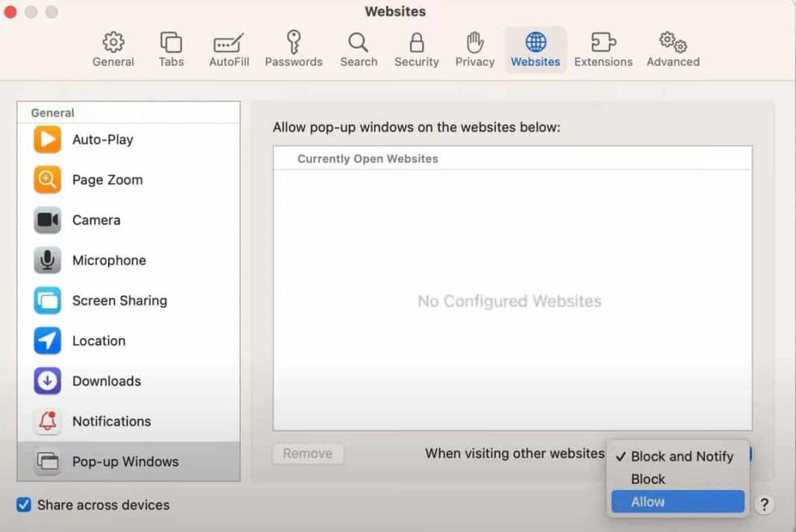
Task: Open Microphone website settings
Action: 109,260
